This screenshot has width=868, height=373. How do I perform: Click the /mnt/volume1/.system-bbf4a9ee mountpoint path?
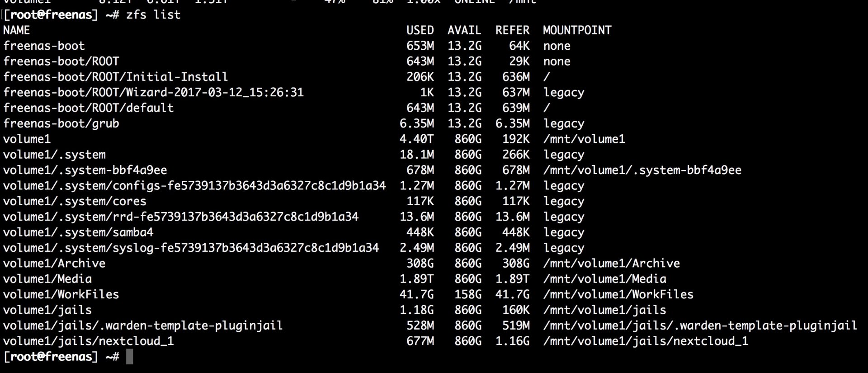point(642,170)
